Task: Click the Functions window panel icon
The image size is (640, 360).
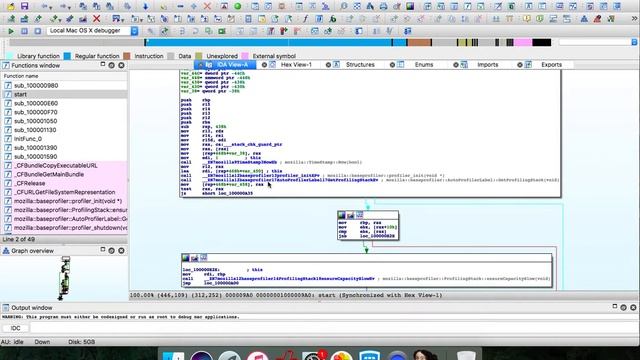Action: click(x=6, y=65)
